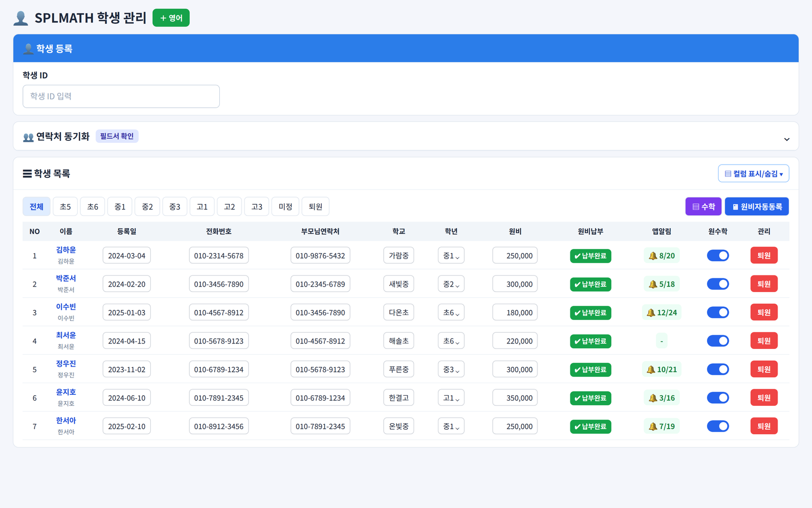Viewport: 812px width, 508px height.
Task: Click the green + 영어 button
Action: 171,18
